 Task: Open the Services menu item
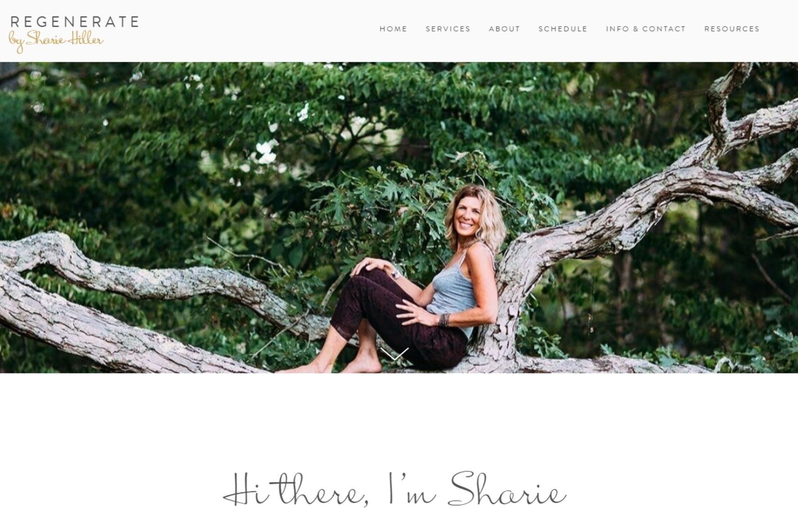448,29
